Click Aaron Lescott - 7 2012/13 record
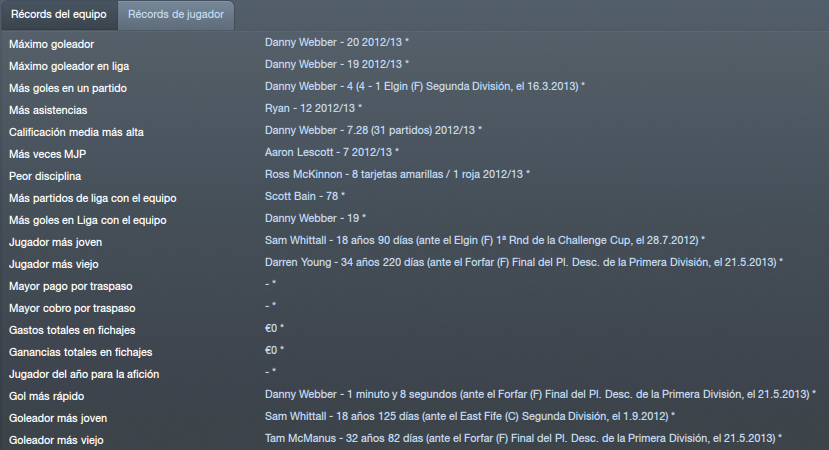Image resolution: width=829 pixels, height=450 pixels. [x=332, y=152]
